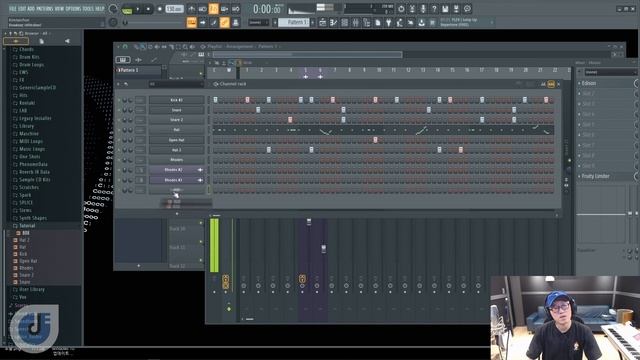The image size is (640, 360).
Task: Mute the Snare channel LED
Action: click(119, 110)
